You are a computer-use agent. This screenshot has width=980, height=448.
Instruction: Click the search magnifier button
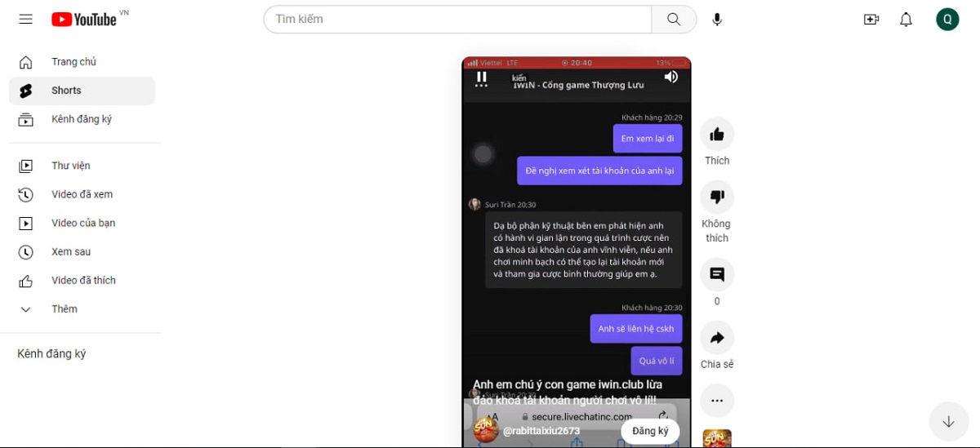[x=674, y=20]
